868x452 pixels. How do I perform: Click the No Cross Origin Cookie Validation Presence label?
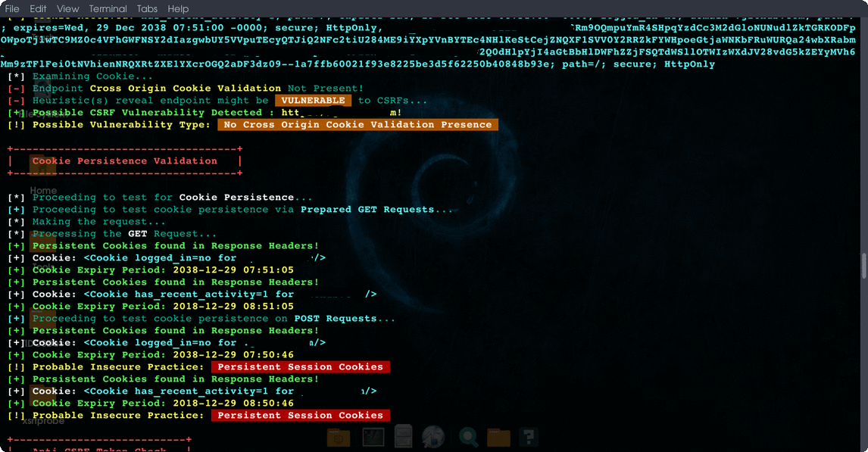point(358,125)
